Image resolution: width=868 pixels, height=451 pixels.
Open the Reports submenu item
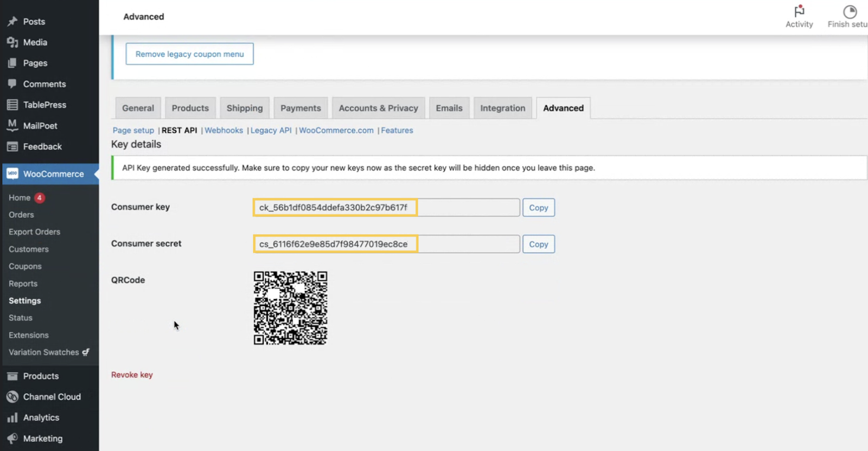pyautogui.click(x=23, y=284)
